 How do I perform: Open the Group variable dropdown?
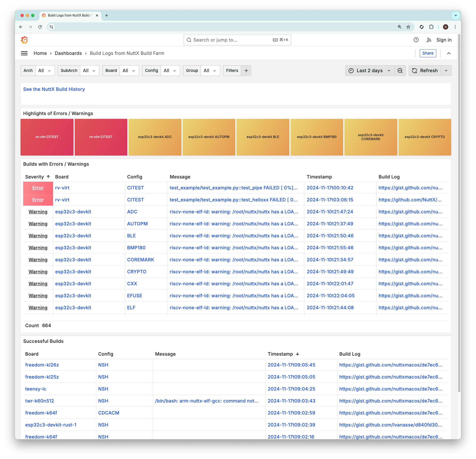tap(210, 71)
